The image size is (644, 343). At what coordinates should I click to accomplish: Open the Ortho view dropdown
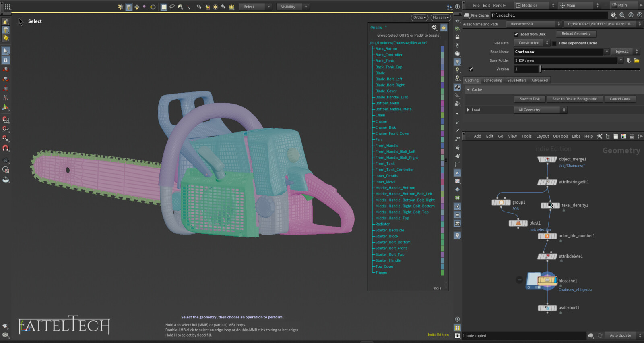coord(419,17)
